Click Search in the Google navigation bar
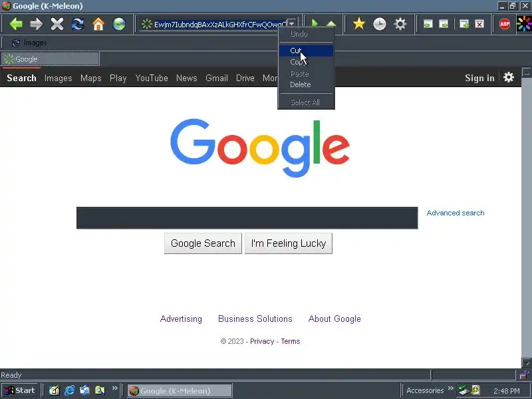Image resolution: width=532 pixels, height=399 pixels. [21, 78]
